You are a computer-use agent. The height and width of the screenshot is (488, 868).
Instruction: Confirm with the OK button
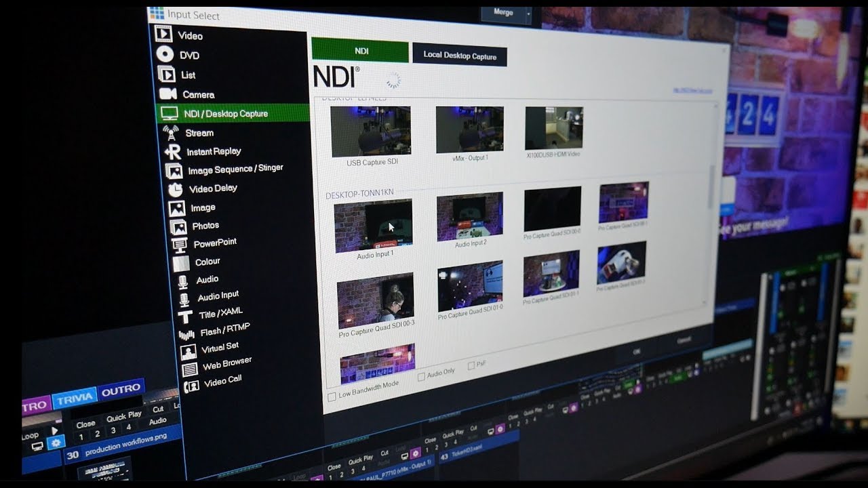coord(636,352)
